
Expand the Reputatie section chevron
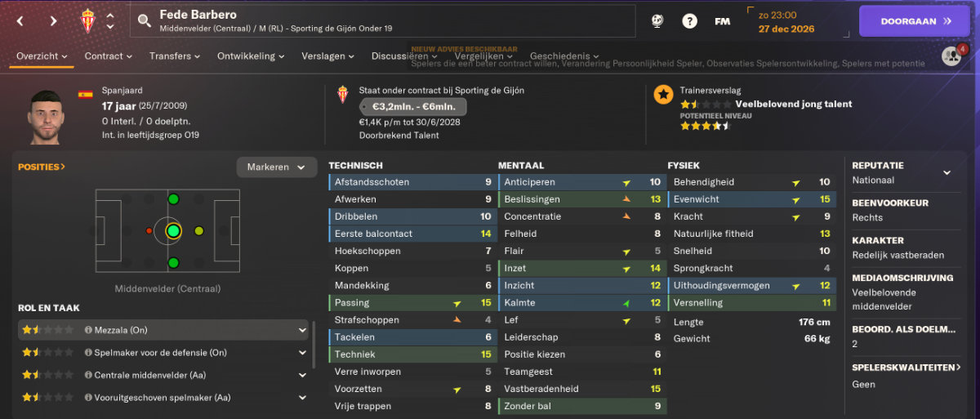click(x=947, y=172)
